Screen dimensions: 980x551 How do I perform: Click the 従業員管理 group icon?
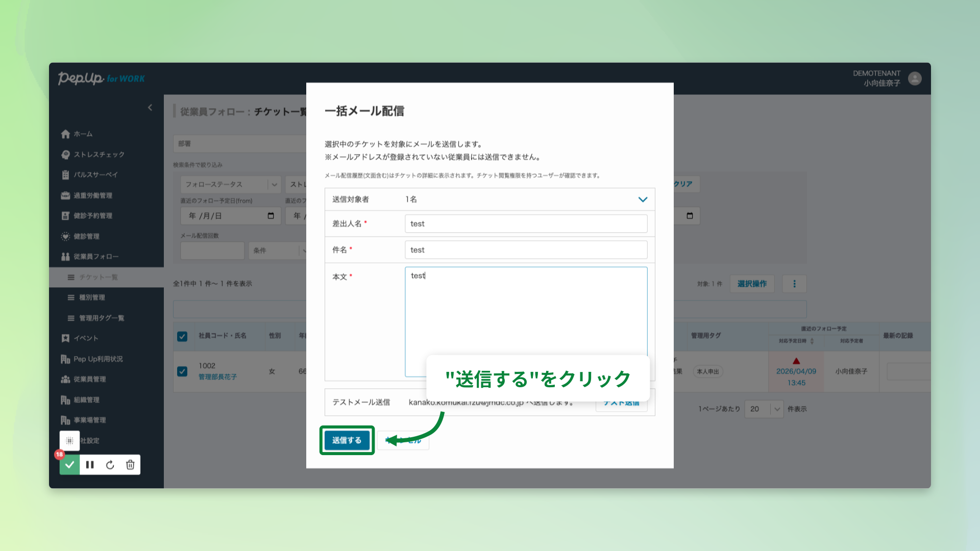pyautogui.click(x=65, y=379)
